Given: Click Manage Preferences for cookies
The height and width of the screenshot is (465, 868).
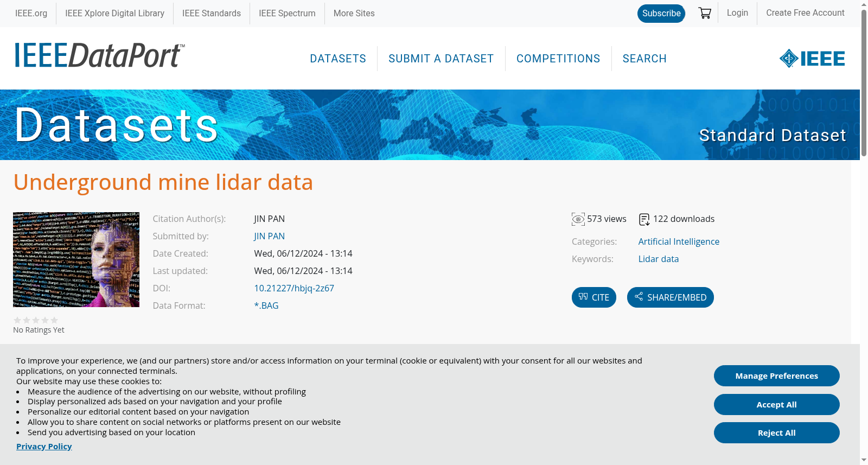Looking at the screenshot, I should coord(777,376).
